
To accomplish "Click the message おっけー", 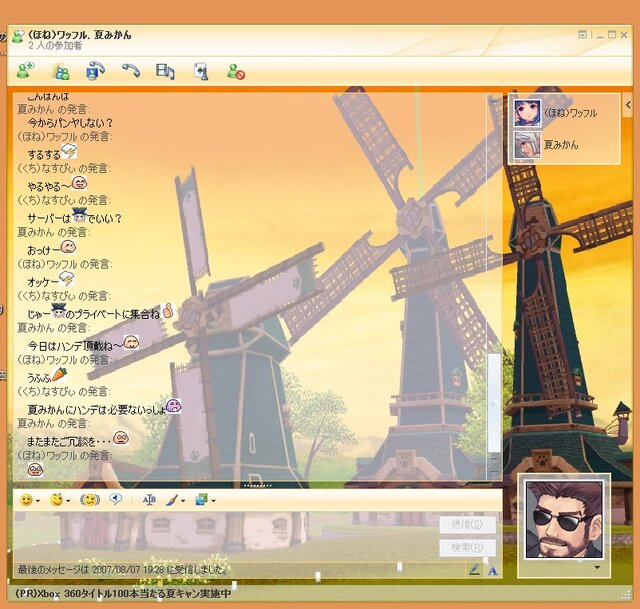I will 44,250.
